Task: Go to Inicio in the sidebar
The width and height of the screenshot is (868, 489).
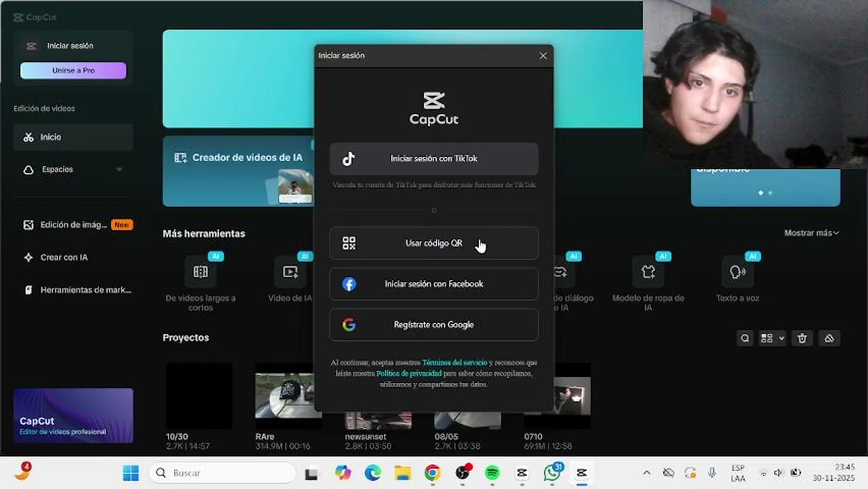Action: [x=73, y=137]
